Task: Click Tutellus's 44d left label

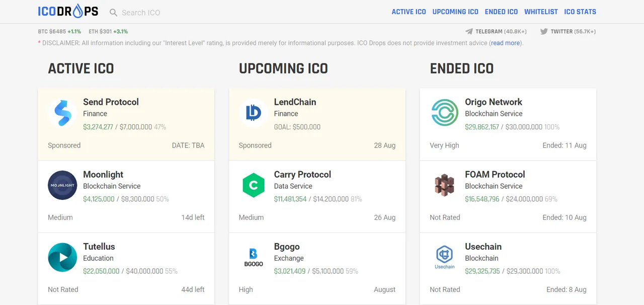Action: (x=193, y=289)
